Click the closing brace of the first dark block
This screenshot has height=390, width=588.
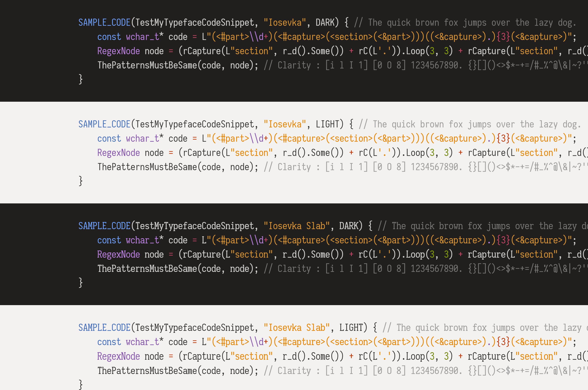(81, 79)
